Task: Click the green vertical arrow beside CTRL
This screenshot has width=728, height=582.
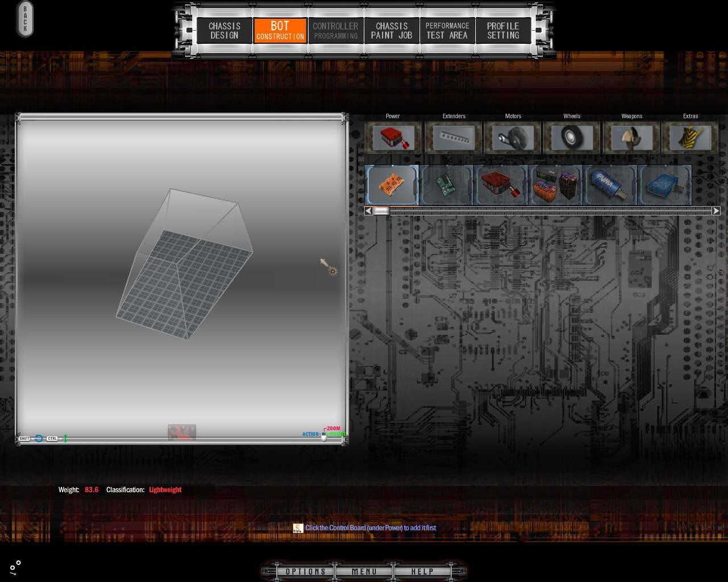Action: coord(65,438)
